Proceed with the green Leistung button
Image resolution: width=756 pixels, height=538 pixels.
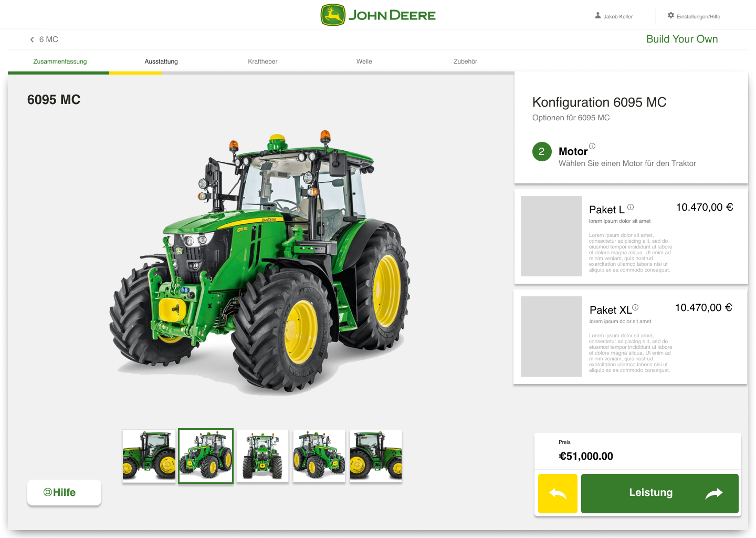[x=659, y=493]
